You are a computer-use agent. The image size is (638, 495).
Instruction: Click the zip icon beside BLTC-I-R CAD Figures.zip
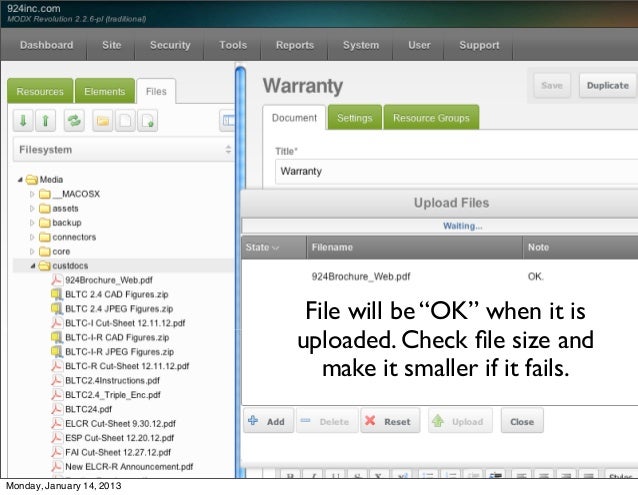57,337
